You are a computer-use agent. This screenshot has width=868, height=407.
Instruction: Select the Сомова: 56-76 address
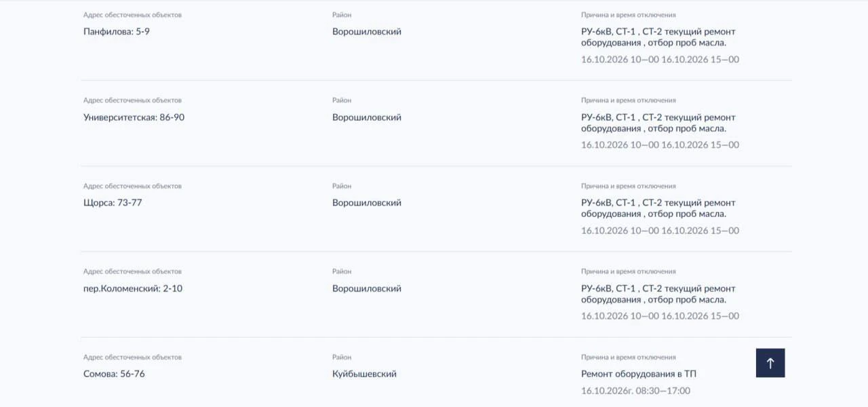click(114, 374)
